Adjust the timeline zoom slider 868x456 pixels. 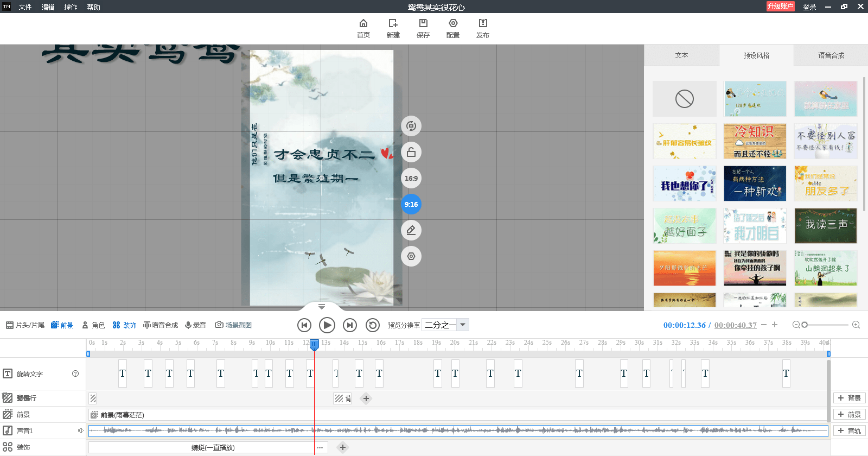click(805, 325)
